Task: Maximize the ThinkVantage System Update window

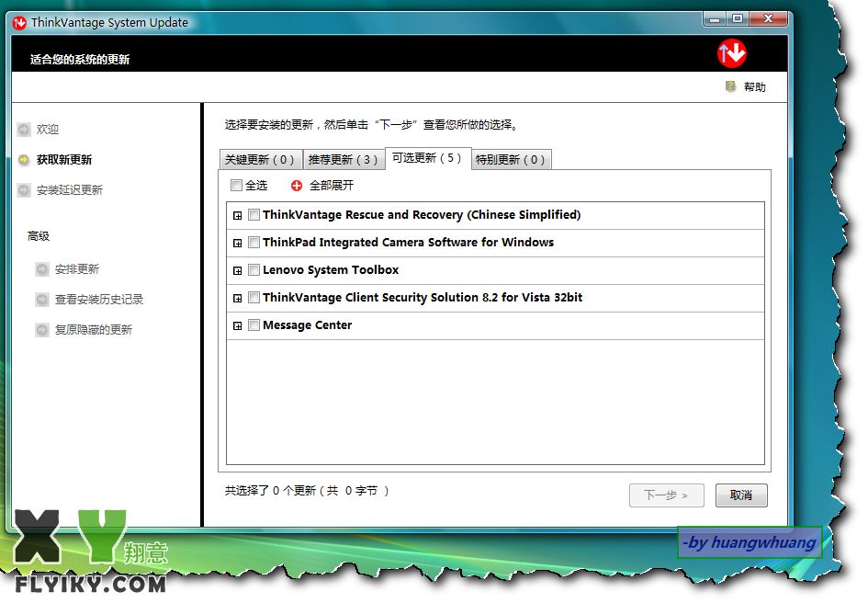Action: 738,18
